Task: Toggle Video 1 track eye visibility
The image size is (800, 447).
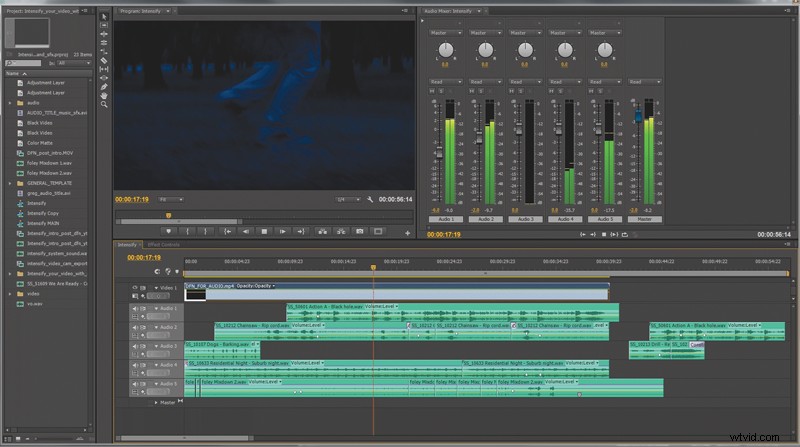Action: point(135,288)
